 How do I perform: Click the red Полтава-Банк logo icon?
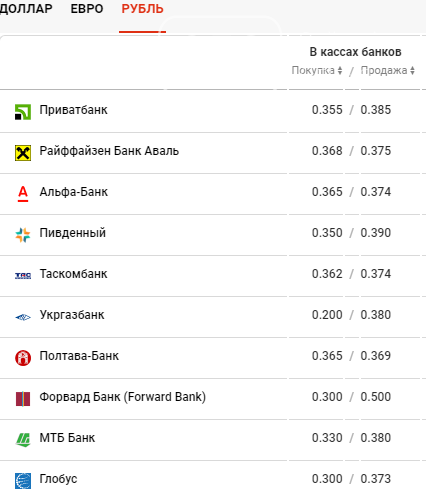tap(23, 358)
